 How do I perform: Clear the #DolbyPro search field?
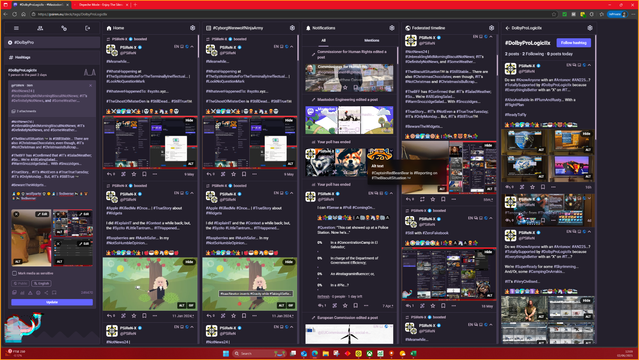click(x=10, y=42)
